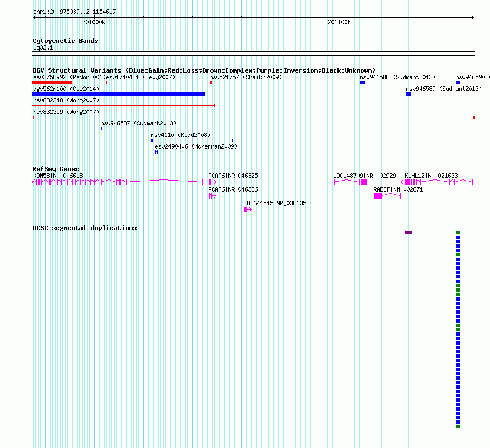Click the esv2758992 (Redon2006) variant label

click(69, 77)
